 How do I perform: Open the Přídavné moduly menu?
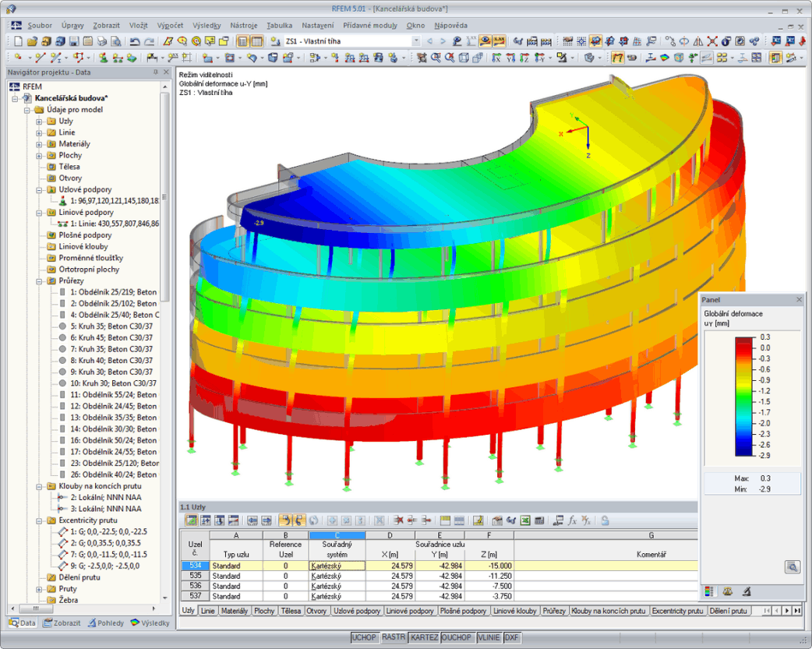point(369,26)
